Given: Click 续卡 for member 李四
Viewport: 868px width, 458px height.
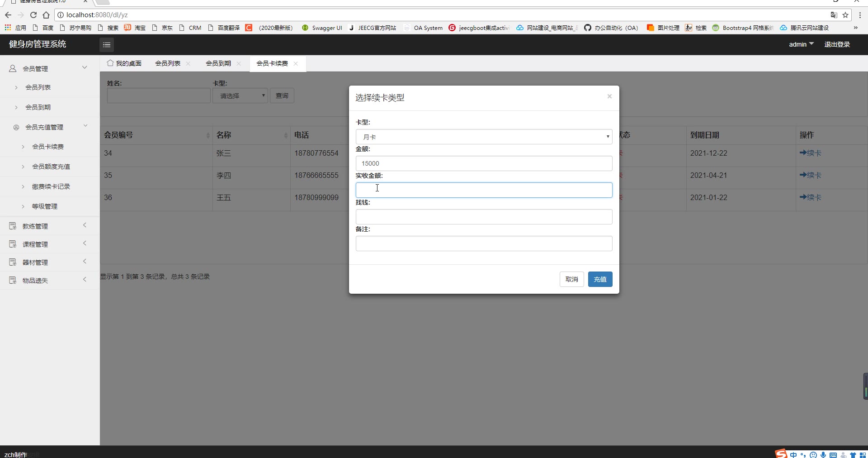Looking at the screenshot, I should (x=810, y=175).
